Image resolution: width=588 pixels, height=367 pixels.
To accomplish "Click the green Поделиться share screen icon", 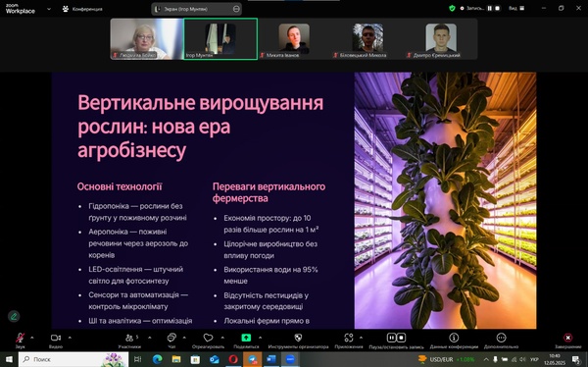I will click(246, 338).
